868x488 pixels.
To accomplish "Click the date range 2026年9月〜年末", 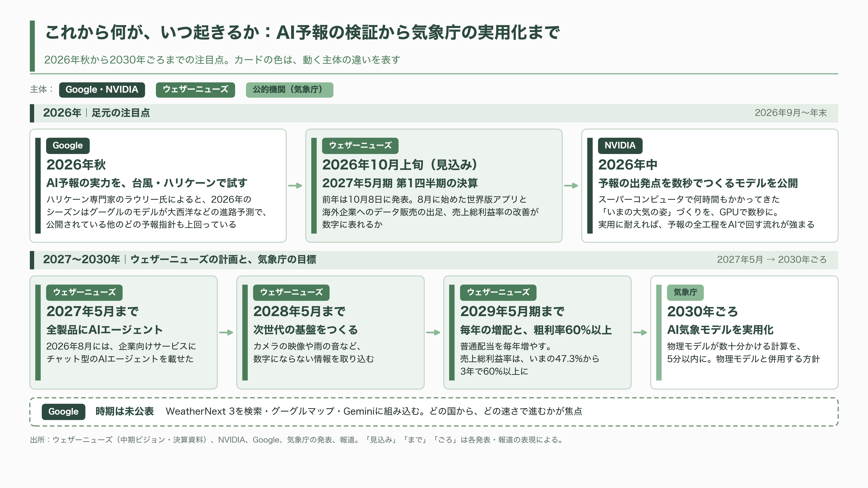I will (x=790, y=113).
